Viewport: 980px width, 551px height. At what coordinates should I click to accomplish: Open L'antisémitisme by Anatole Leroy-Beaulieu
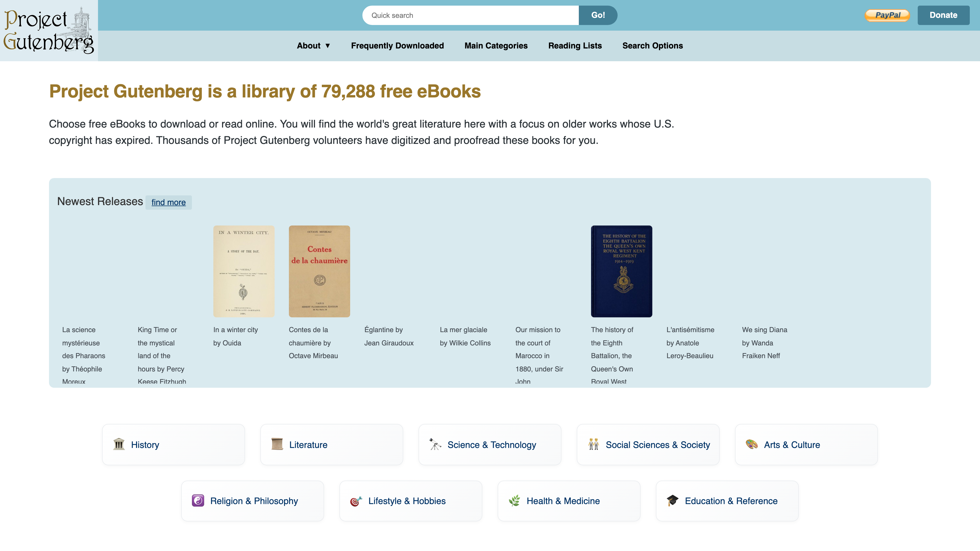(690, 343)
